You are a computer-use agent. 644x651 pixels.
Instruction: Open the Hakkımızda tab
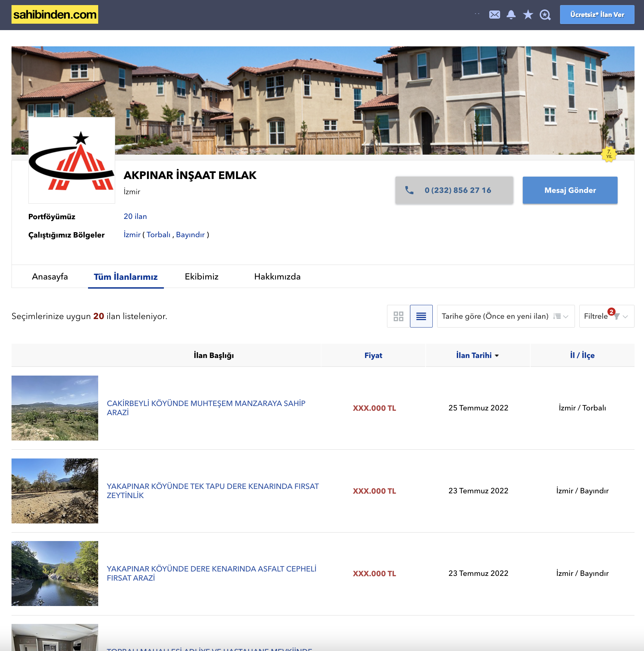tap(277, 276)
